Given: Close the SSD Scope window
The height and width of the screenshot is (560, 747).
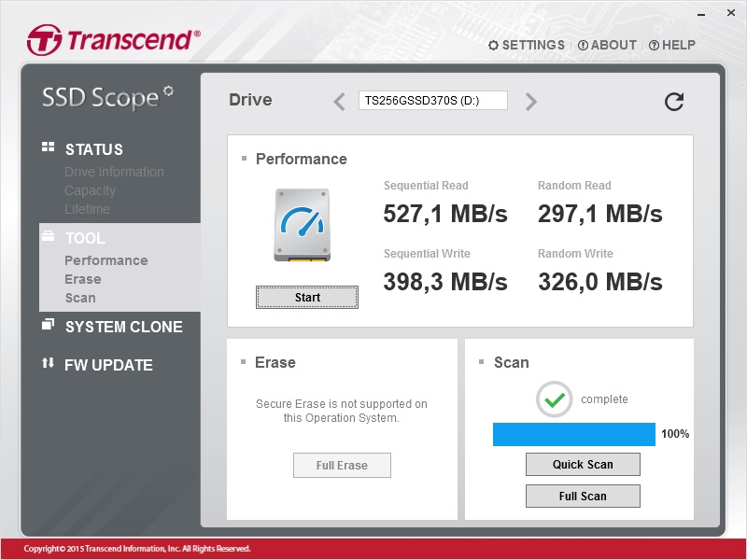Looking at the screenshot, I should (731, 13).
